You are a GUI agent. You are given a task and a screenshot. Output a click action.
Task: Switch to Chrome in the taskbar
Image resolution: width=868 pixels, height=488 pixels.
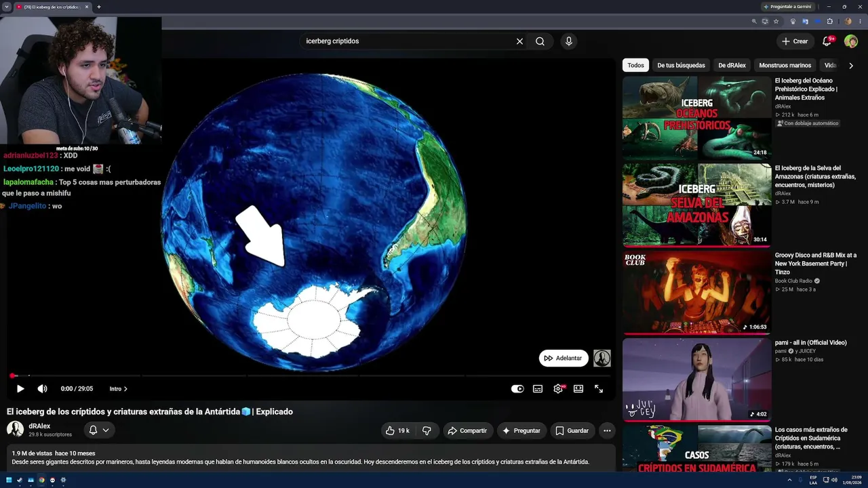pos(41,480)
